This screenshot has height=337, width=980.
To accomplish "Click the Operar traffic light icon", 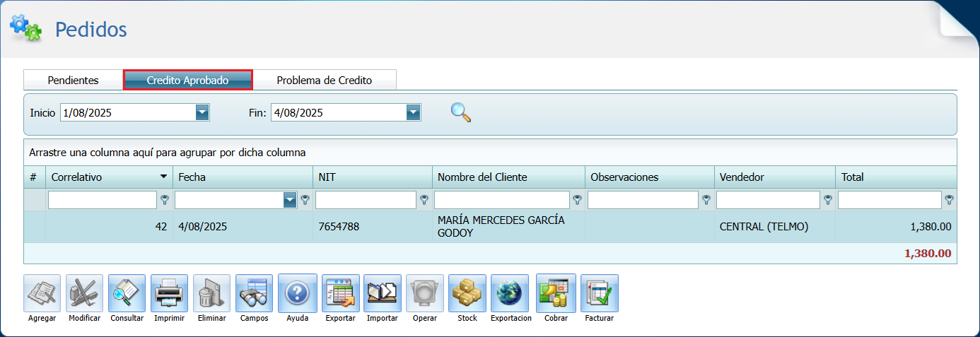I will tap(425, 293).
